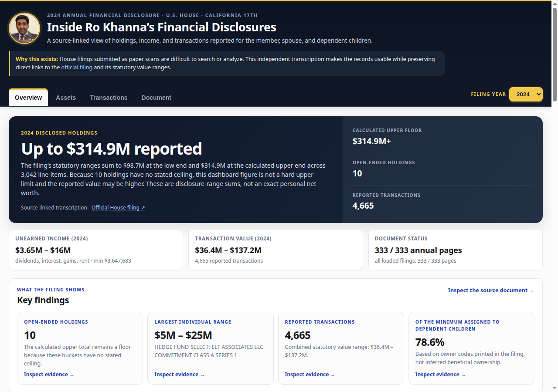Viewport: 558px width, 392px height.
Task: Click 'all loaded filings: 333 / 333 pages' text
Action: [x=415, y=261]
